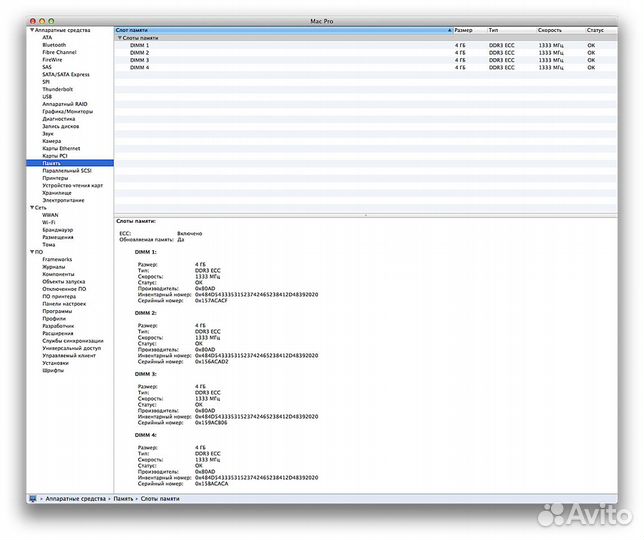Select Звук in the sidebar
The height and width of the screenshot is (540, 644).
click(x=48, y=133)
